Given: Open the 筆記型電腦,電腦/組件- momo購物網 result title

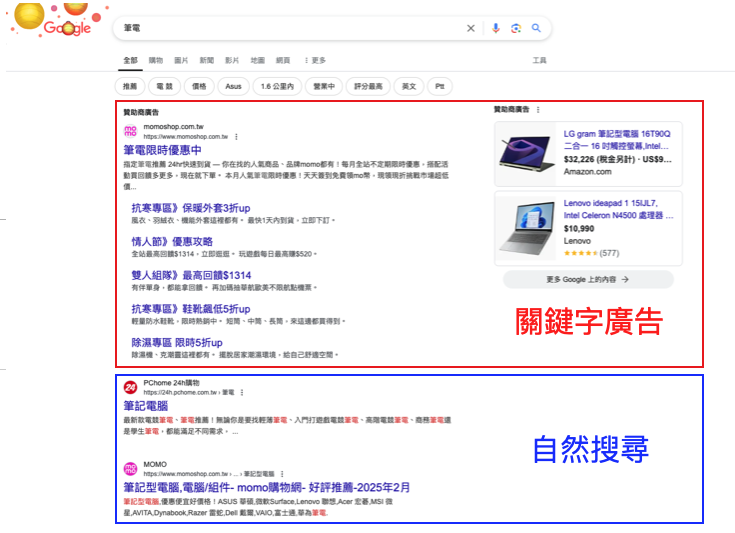Looking at the screenshot, I should click(x=266, y=488).
